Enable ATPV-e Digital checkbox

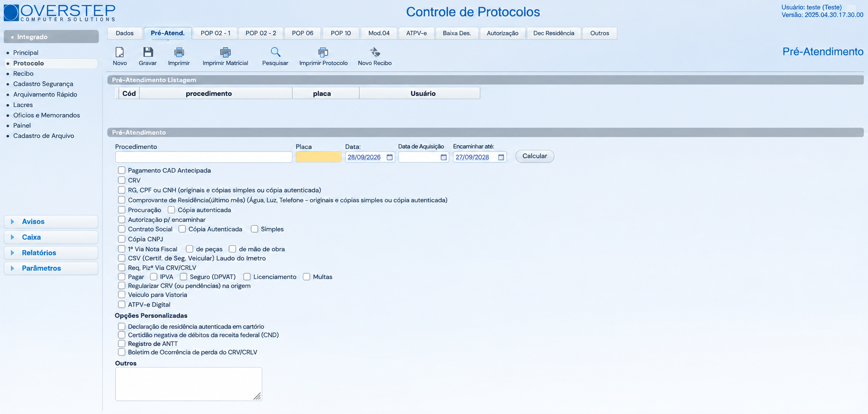(x=122, y=305)
